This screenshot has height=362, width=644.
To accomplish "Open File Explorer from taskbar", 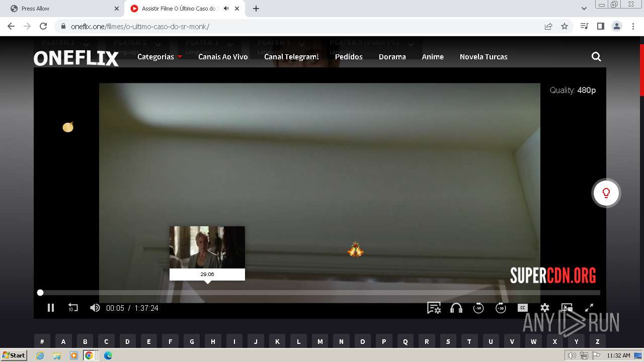I will click(57, 355).
